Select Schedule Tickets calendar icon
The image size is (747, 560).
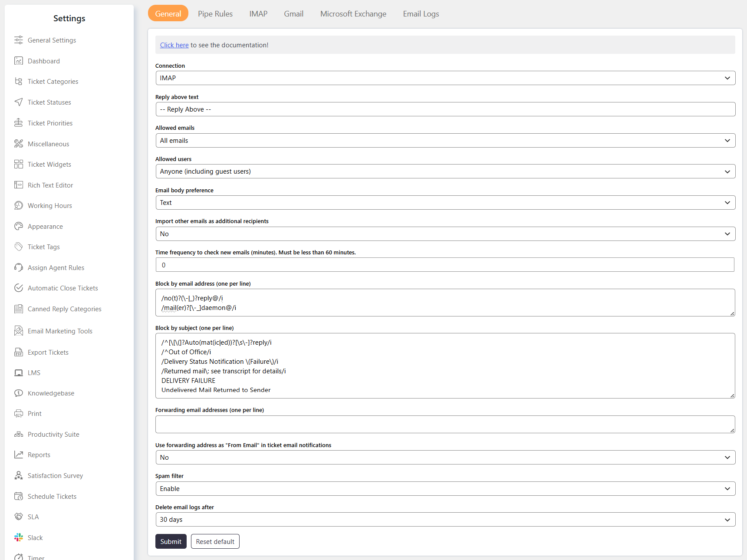click(x=18, y=496)
